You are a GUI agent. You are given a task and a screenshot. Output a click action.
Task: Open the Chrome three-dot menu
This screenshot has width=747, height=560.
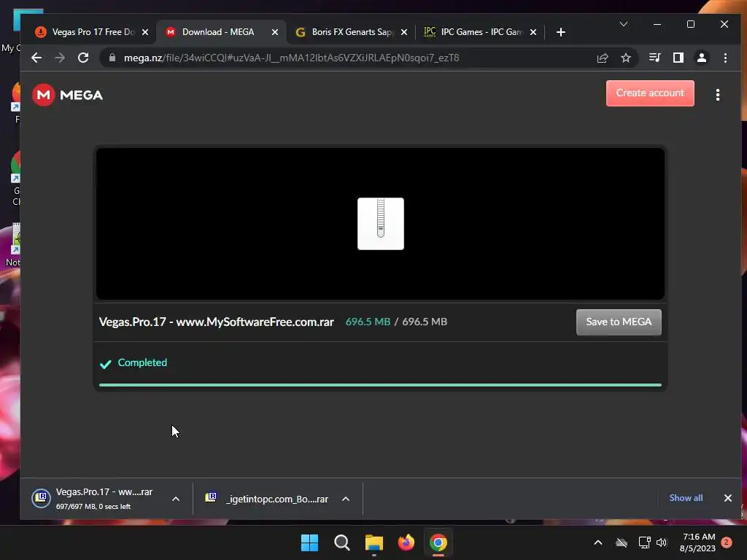pos(725,58)
